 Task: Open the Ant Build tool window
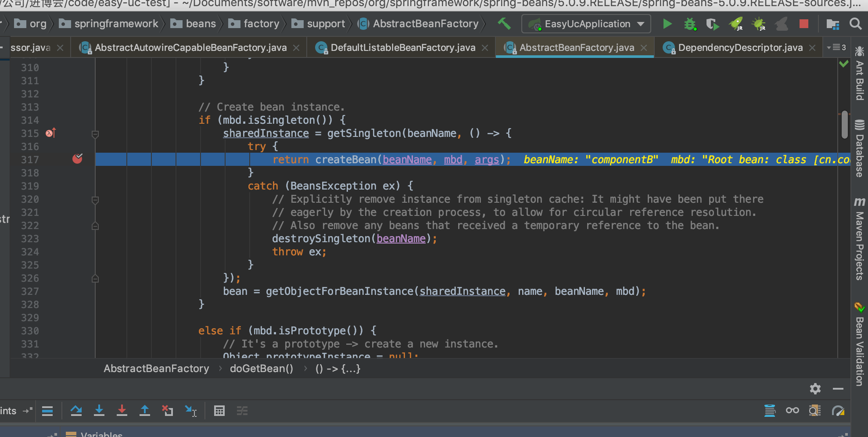coord(859,73)
